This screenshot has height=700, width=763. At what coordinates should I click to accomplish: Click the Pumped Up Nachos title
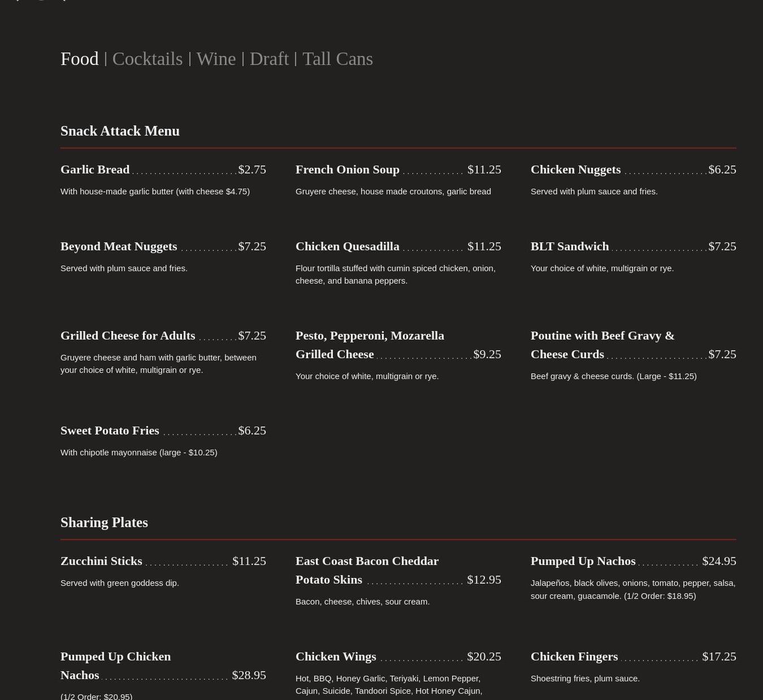coord(583,561)
